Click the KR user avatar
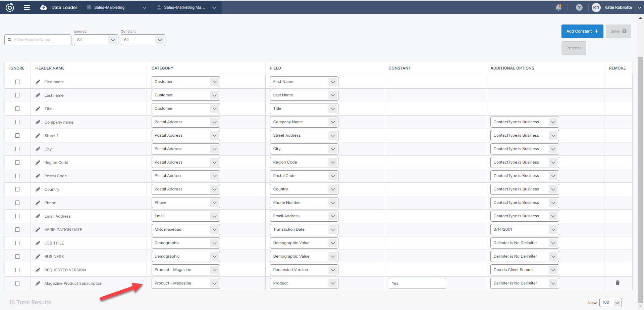Image resolution: width=644 pixels, height=310 pixels. (x=596, y=7)
